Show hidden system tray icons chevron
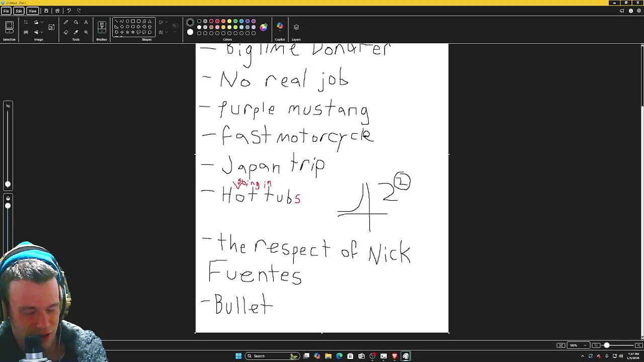Image resolution: width=644 pixels, height=362 pixels. click(x=583, y=356)
